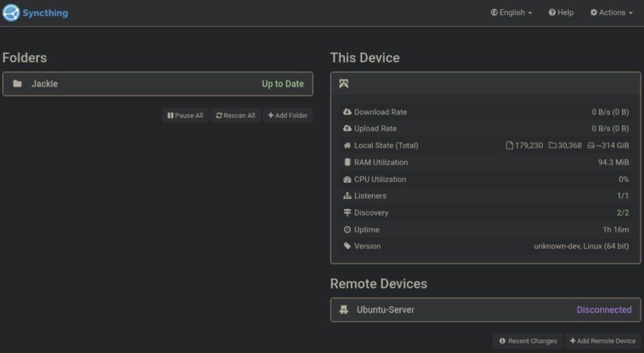The height and width of the screenshot is (353, 644).
Task: Click the Rescan All button
Action: pos(235,116)
